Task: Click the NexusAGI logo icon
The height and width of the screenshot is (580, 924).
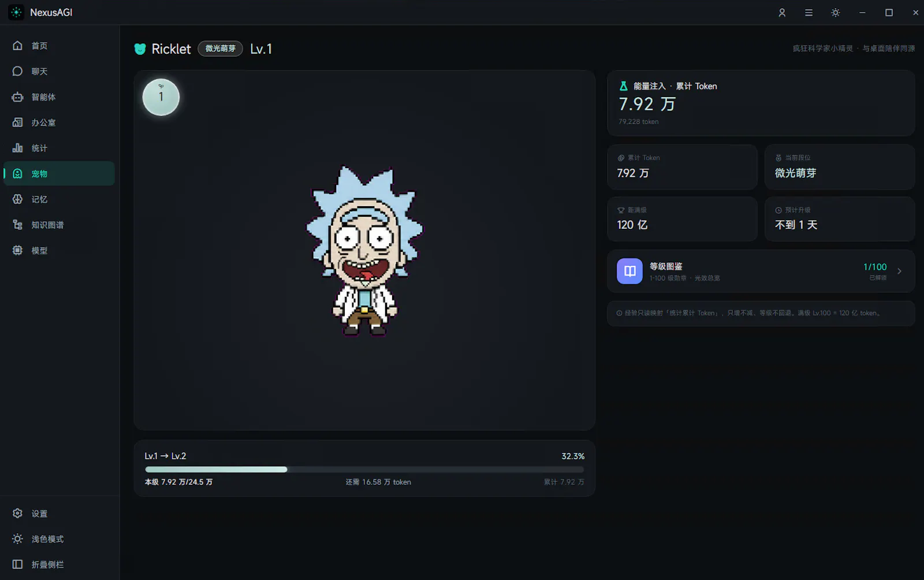Action: click(x=16, y=12)
